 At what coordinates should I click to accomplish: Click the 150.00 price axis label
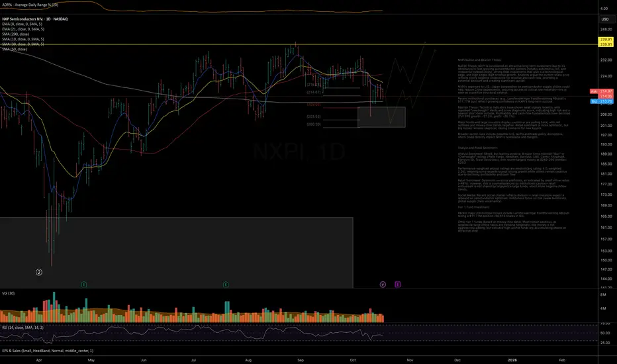coord(606,260)
